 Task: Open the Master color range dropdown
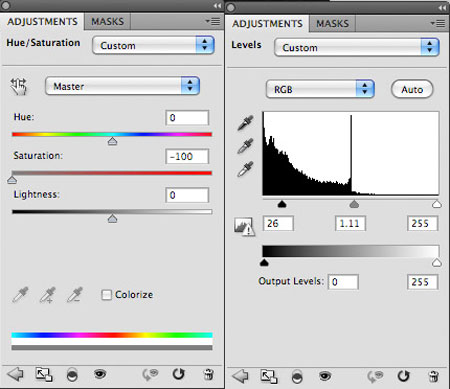pos(122,86)
